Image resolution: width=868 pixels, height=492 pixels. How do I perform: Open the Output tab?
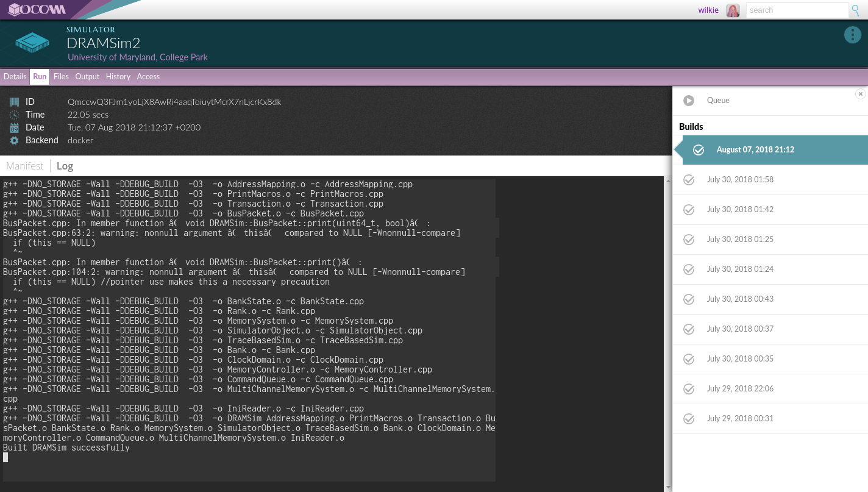(x=87, y=77)
